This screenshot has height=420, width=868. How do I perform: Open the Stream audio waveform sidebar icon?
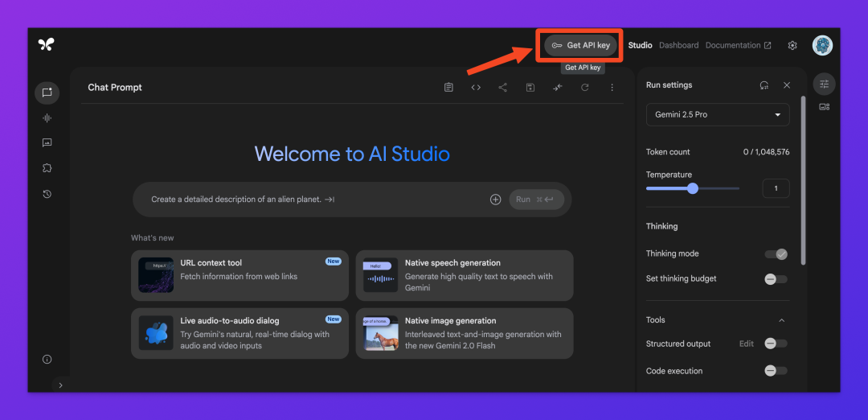(47, 118)
